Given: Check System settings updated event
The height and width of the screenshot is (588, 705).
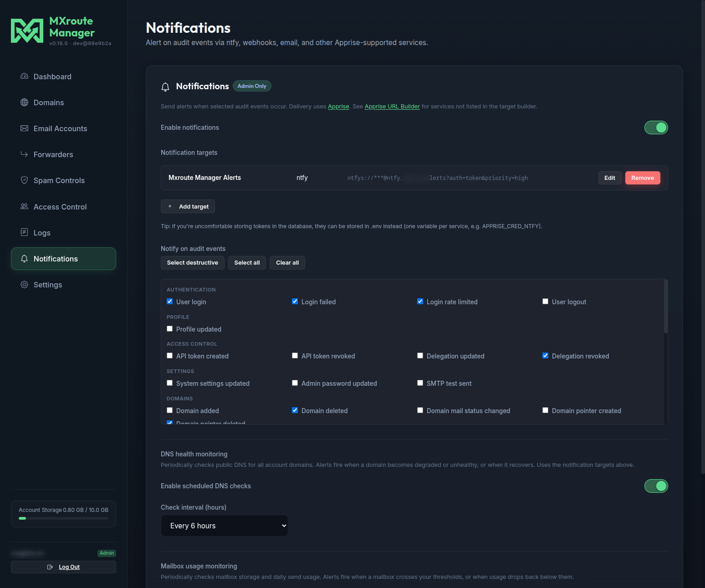Looking at the screenshot, I should tap(169, 383).
